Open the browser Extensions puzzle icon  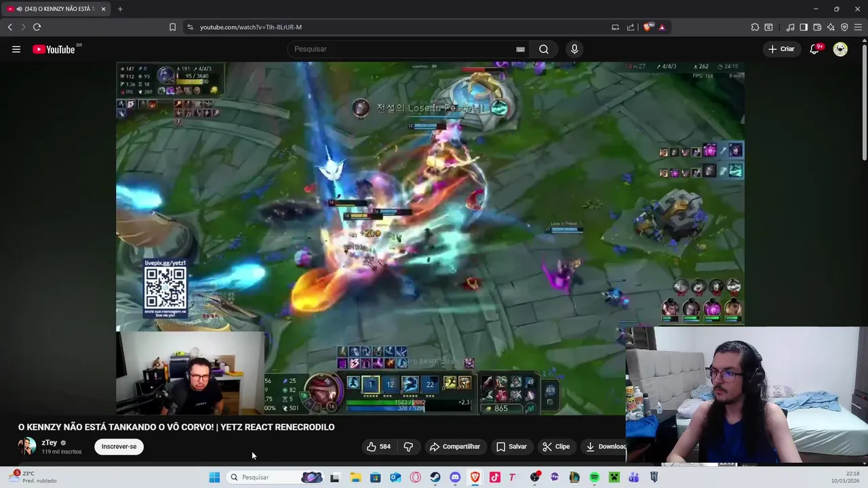point(755,27)
